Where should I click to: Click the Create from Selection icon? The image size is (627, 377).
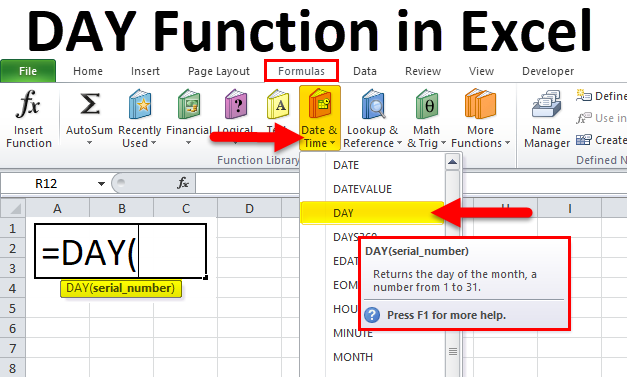(584, 140)
